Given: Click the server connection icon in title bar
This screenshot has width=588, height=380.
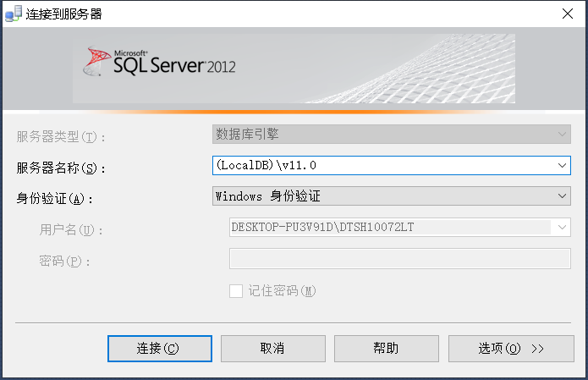Looking at the screenshot, I should 14,14.
